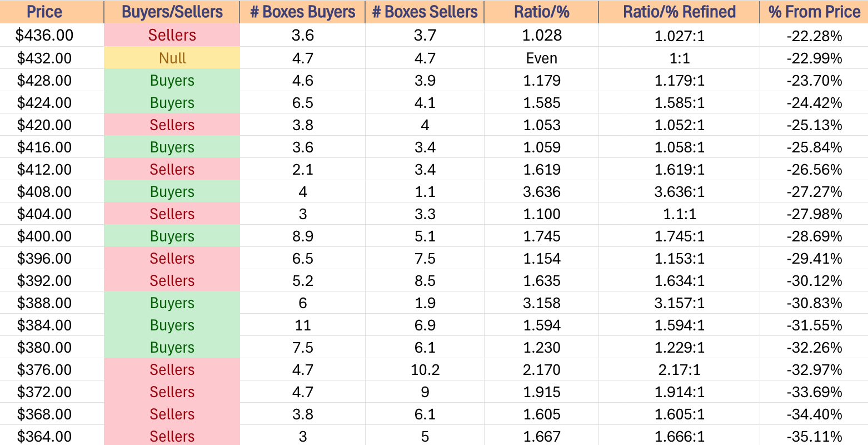The height and width of the screenshot is (445, 868).
Task: Select the 3.636 ratio cell
Action: tap(541, 191)
